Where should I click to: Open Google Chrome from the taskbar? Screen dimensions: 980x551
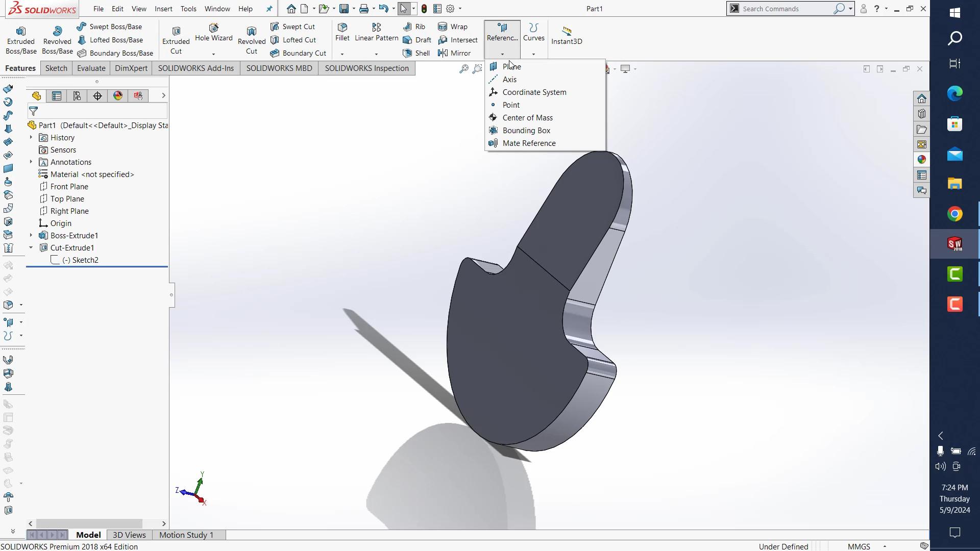point(954,214)
